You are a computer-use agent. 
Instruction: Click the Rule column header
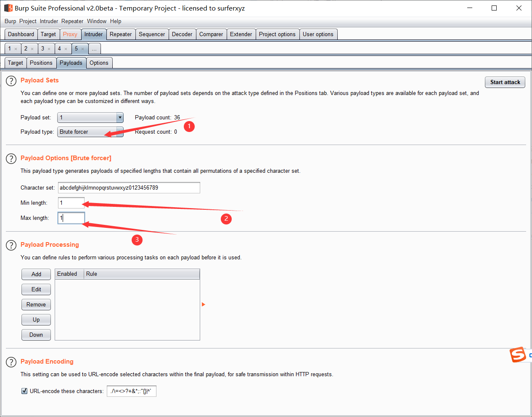[142, 274]
